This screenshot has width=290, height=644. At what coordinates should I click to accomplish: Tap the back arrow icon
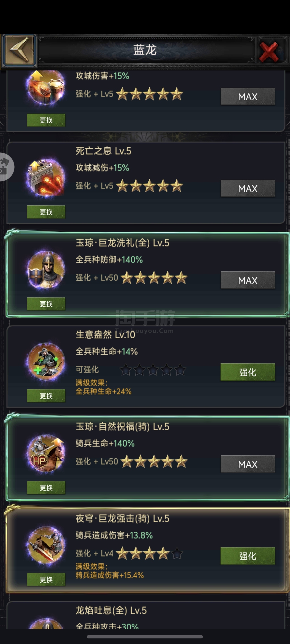coord(19,50)
